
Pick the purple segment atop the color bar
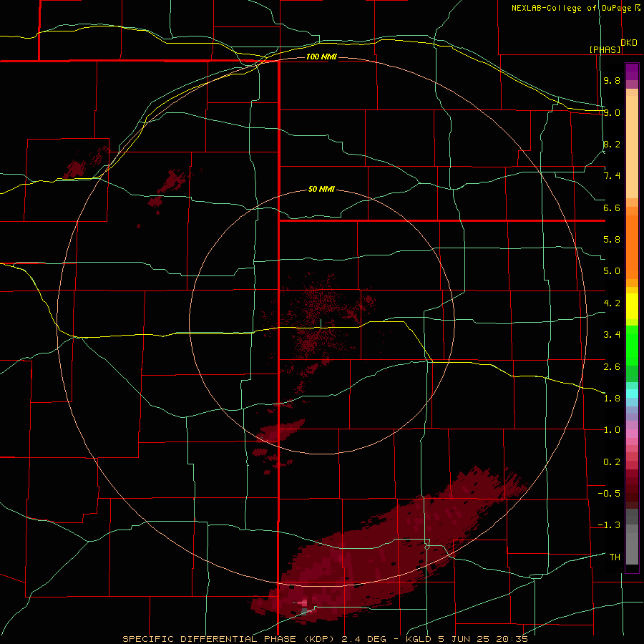tap(632, 72)
